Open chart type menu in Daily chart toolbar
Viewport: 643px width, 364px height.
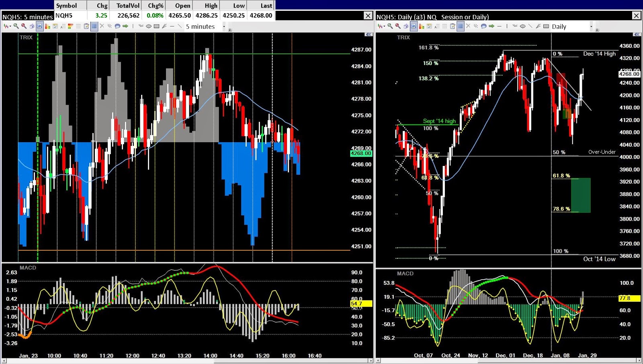tap(381, 26)
